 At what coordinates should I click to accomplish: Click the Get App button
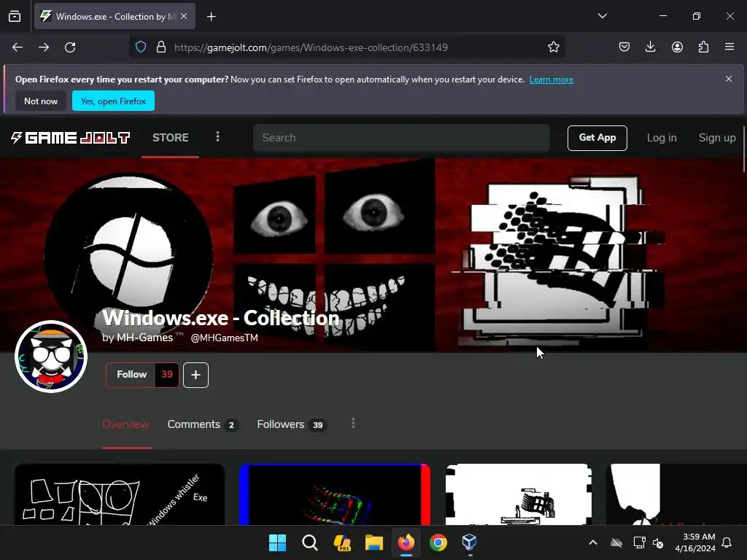[597, 138]
